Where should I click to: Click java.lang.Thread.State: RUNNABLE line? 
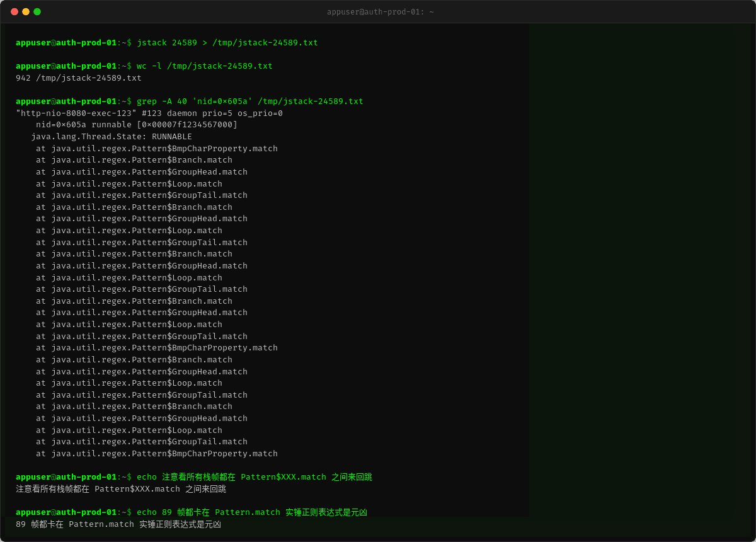(112, 137)
